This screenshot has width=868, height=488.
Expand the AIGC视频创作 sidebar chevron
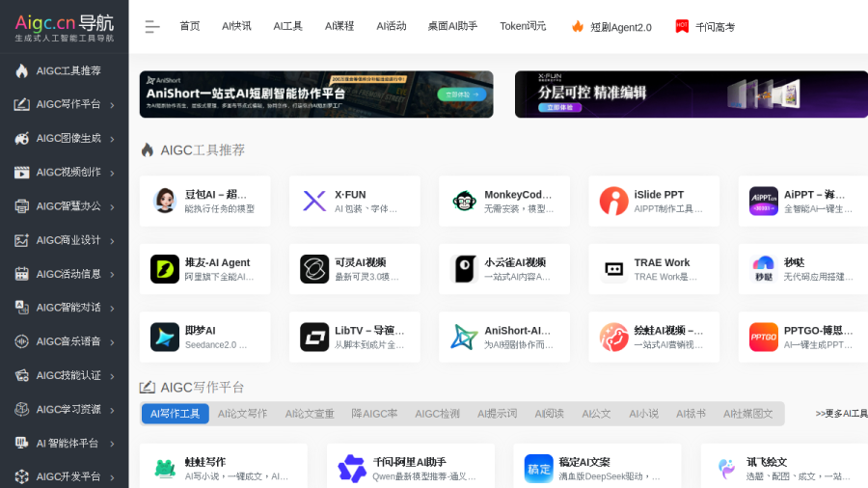[x=113, y=174]
